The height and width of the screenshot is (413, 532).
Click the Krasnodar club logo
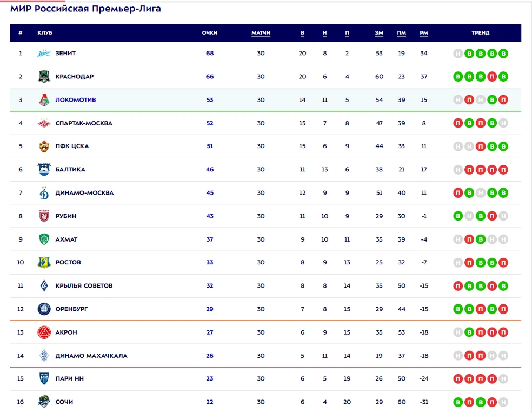tap(44, 76)
